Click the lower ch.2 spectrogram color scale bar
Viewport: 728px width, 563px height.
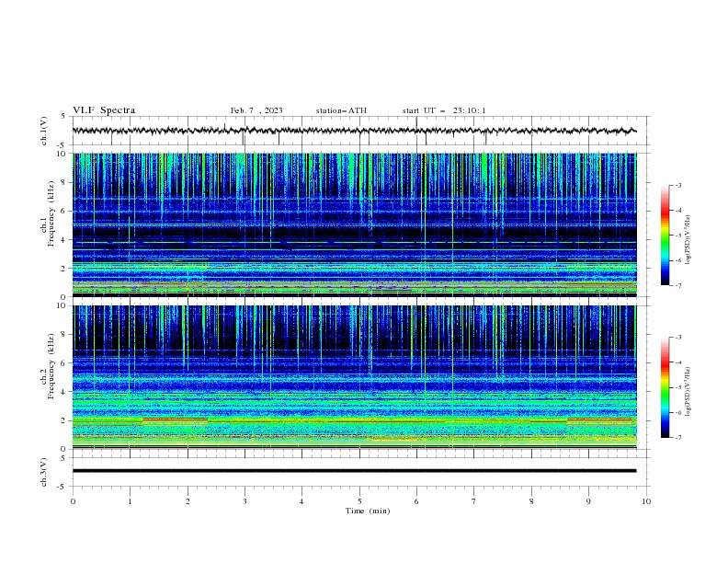pos(665,387)
